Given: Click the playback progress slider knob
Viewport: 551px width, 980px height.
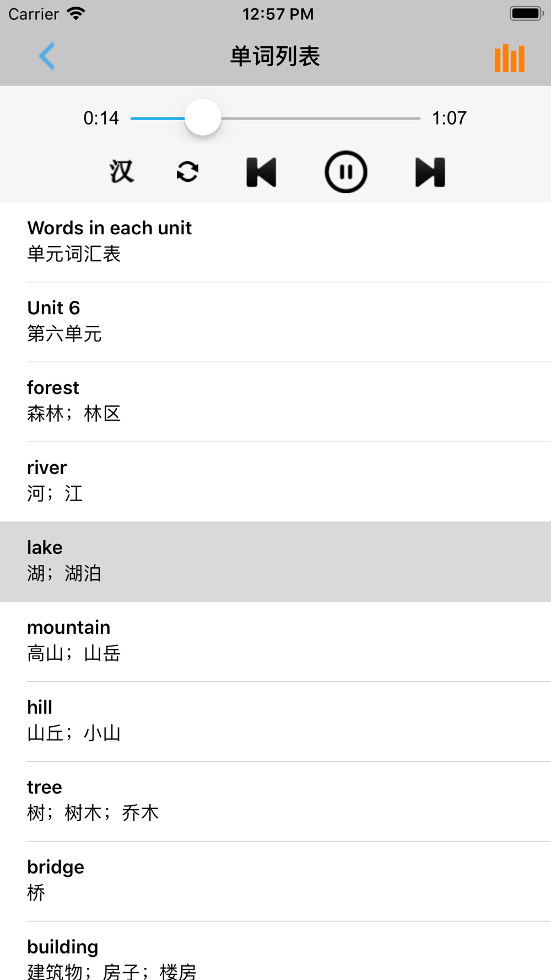Looking at the screenshot, I should [x=203, y=117].
